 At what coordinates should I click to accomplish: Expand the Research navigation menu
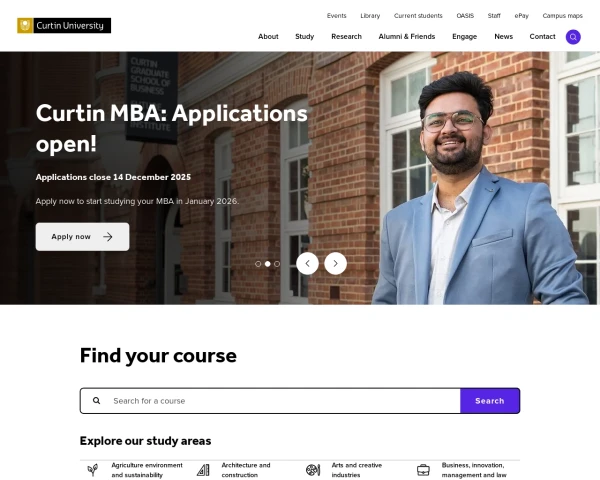pos(346,36)
